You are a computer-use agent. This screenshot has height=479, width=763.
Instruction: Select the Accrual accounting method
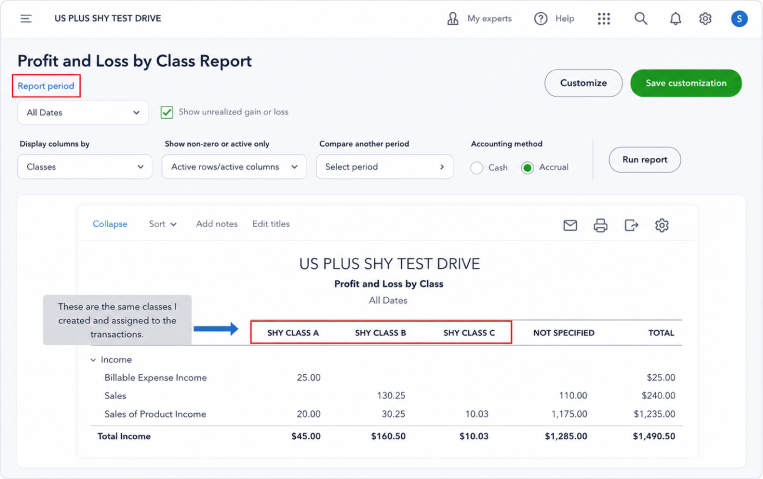pyautogui.click(x=527, y=167)
